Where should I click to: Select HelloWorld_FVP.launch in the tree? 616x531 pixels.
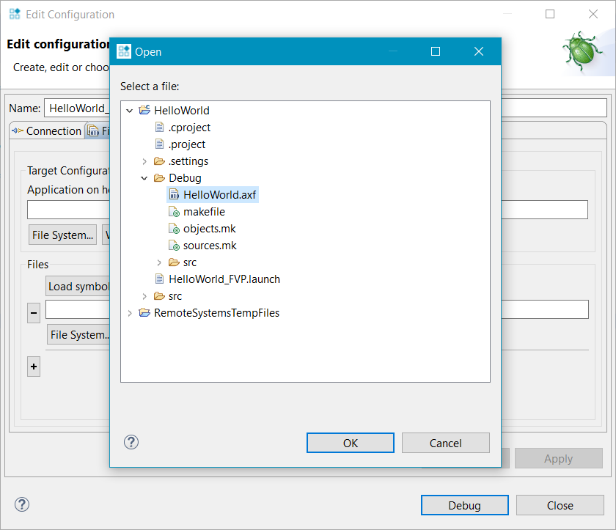pyautogui.click(x=224, y=279)
